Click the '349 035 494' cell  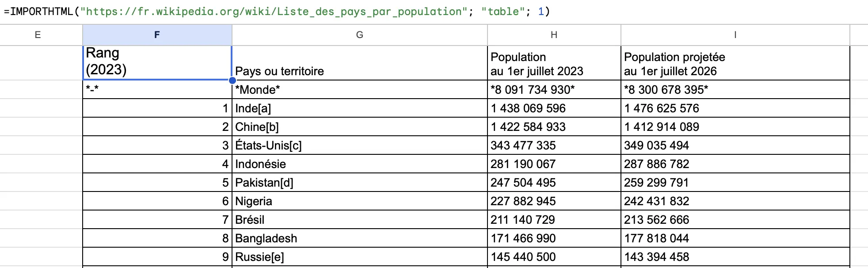click(x=735, y=145)
